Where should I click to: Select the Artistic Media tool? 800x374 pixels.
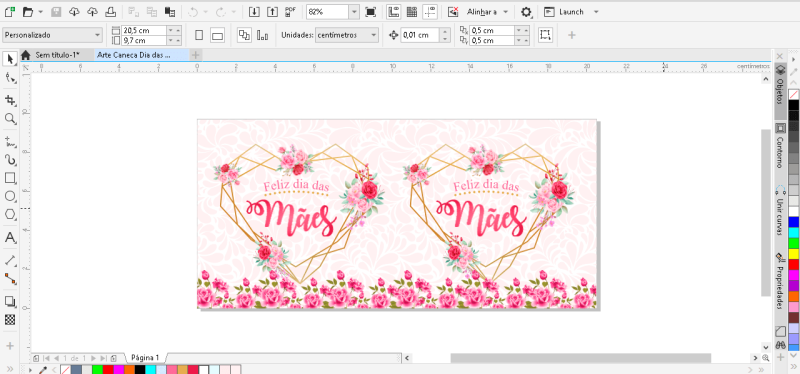(x=10, y=160)
